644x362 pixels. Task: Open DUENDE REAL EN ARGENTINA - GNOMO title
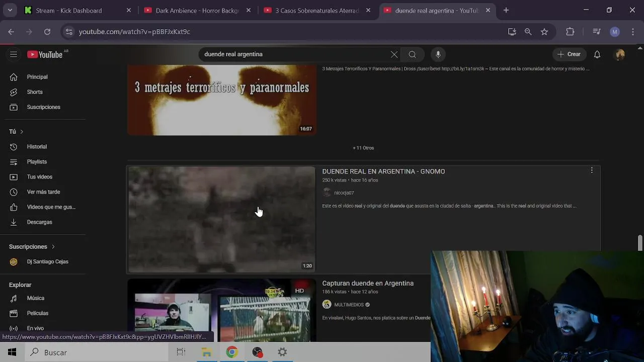point(383,171)
